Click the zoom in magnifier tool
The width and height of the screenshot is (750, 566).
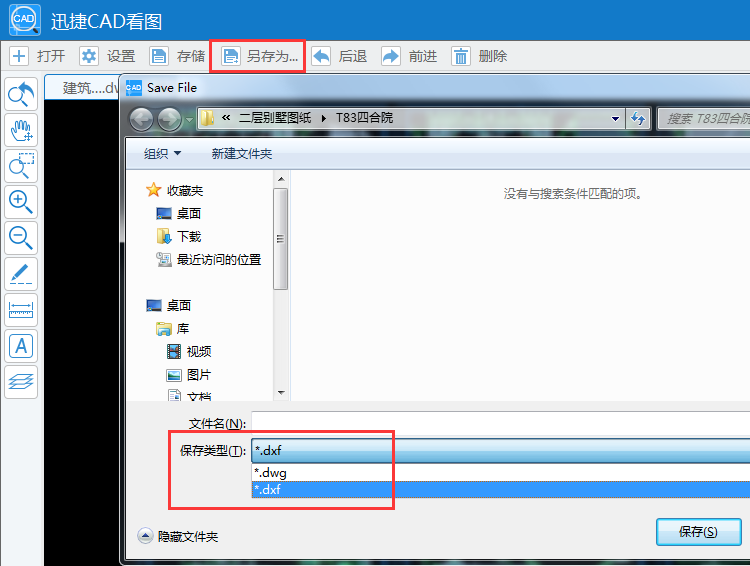(x=21, y=202)
